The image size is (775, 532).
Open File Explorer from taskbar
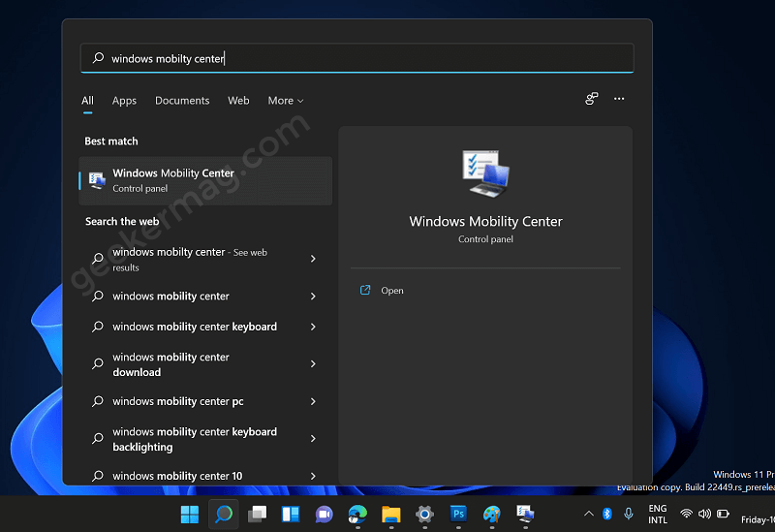pyautogui.click(x=391, y=515)
